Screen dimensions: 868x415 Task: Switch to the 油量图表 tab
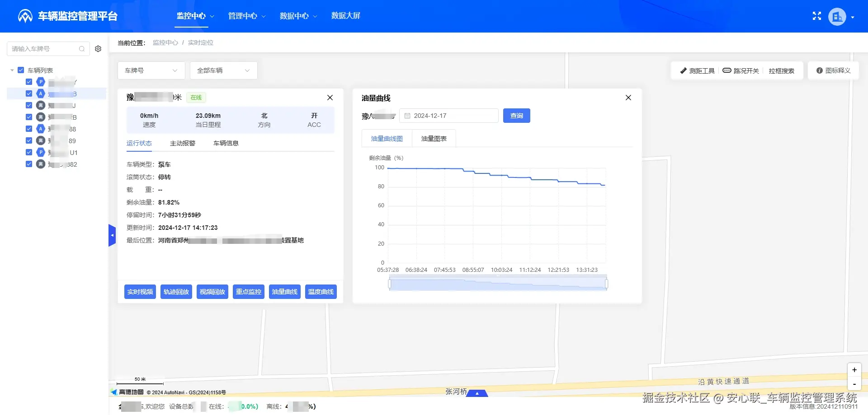pos(433,138)
